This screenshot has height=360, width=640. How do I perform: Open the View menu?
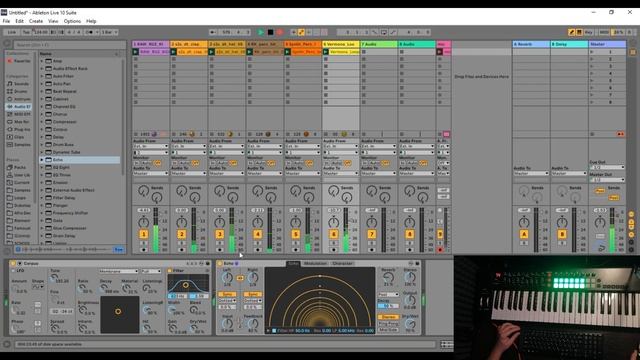(53, 21)
